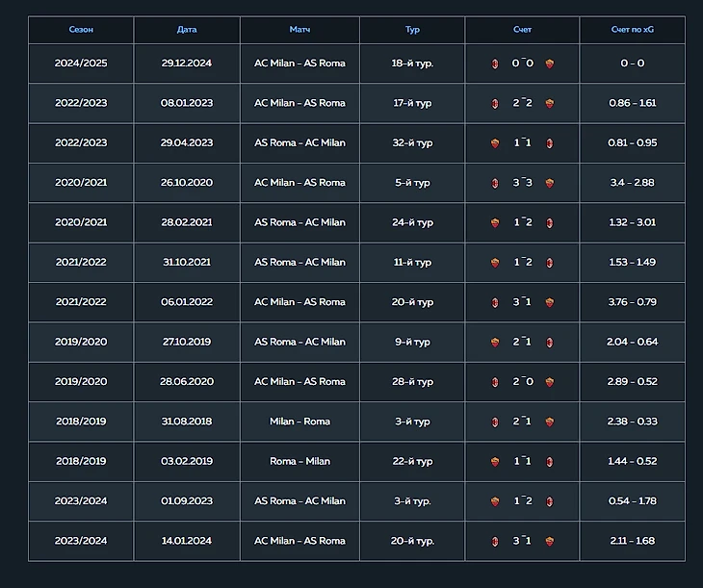The height and width of the screenshot is (588, 703).
Task: Click the Дата column header
Action: [x=187, y=30]
